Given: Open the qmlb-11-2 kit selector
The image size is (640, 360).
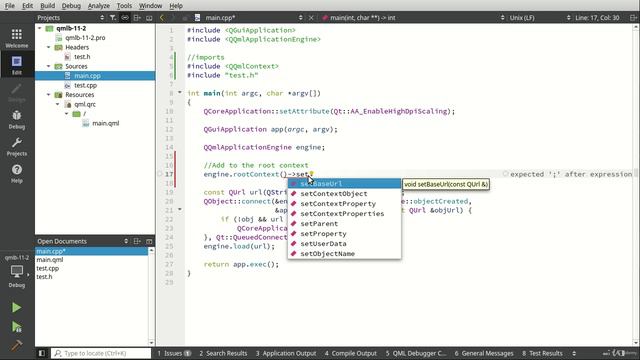Looking at the screenshot, I should click(17, 271).
